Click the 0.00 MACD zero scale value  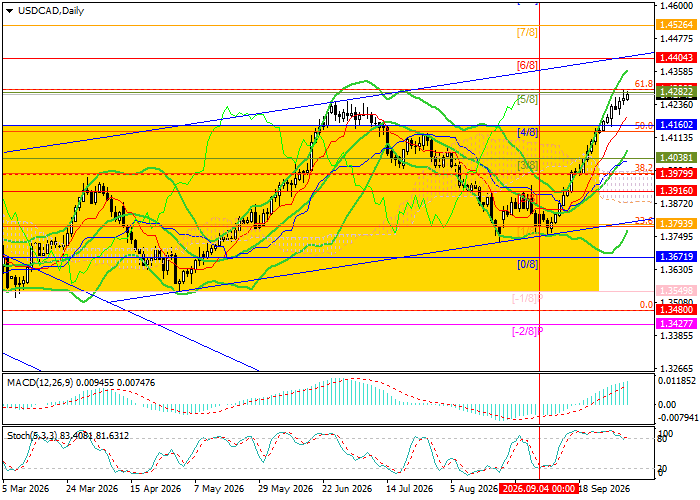click(x=667, y=404)
